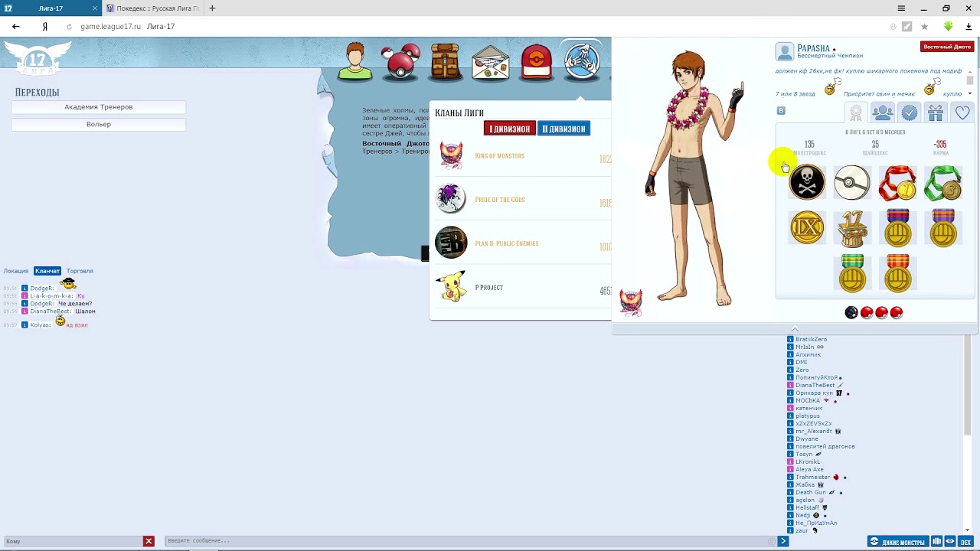This screenshot has width=980, height=551.
Task: Clear recipient with the red X button
Action: (x=149, y=541)
